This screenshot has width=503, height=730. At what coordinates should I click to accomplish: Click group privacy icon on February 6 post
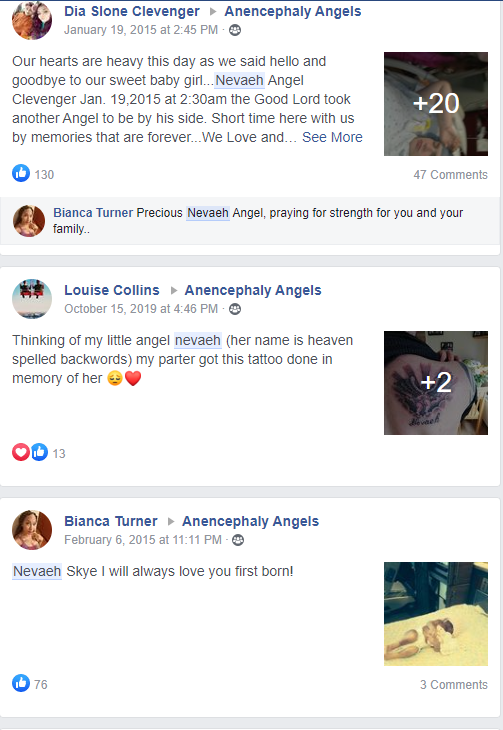(238, 540)
